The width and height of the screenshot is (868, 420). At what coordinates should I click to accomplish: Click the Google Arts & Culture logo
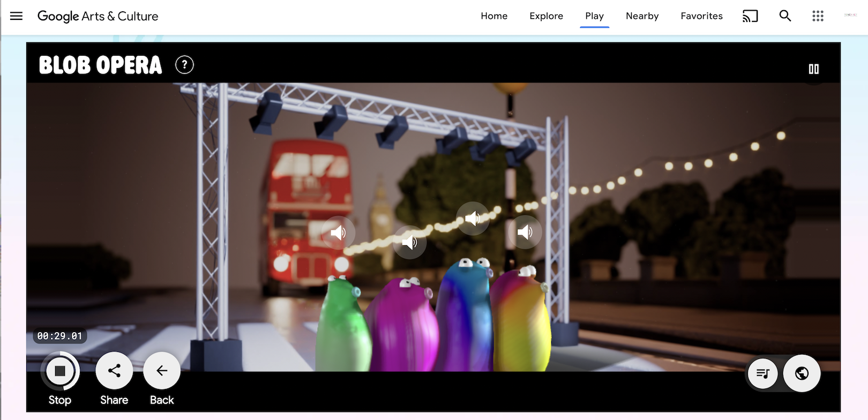pos(98,16)
